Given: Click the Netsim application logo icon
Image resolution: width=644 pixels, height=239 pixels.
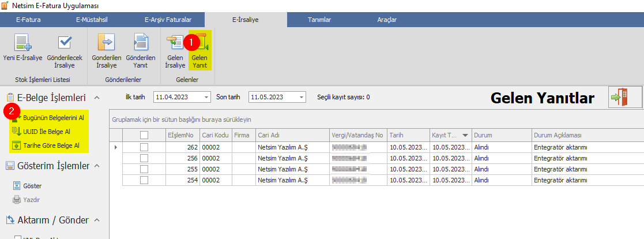Looking at the screenshot, I should pos(5,6).
